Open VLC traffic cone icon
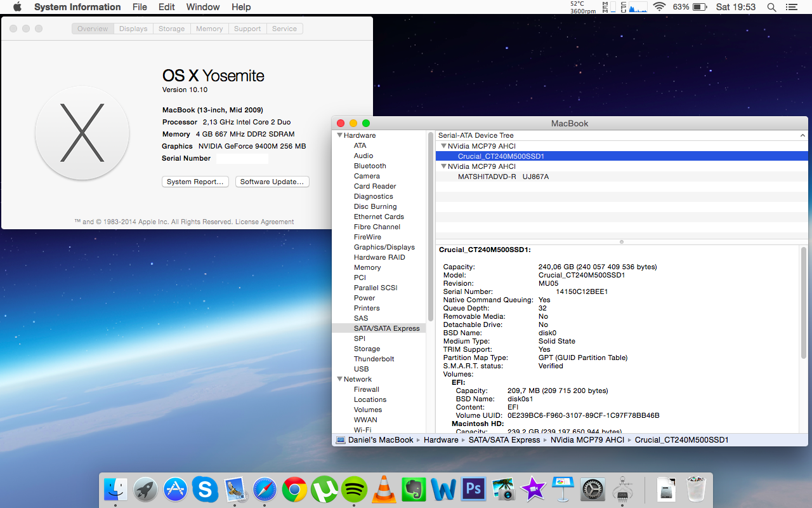812x508 pixels. pyautogui.click(x=384, y=489)
